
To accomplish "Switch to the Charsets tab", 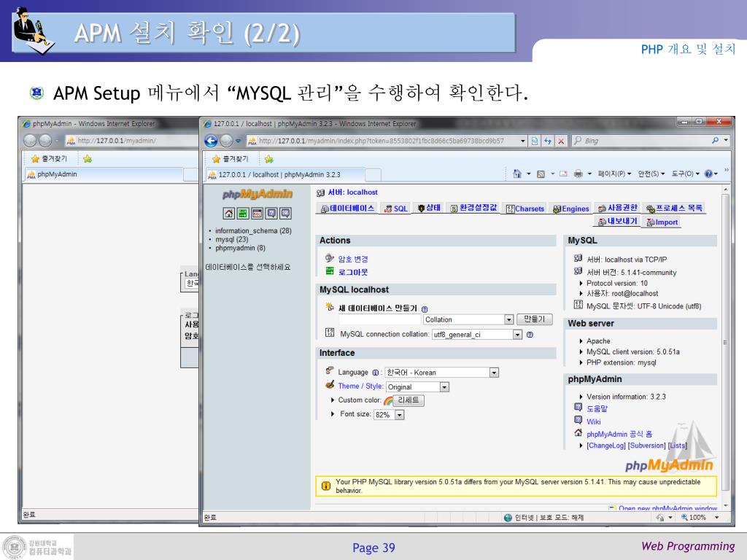I will click(x=525, y=209).
